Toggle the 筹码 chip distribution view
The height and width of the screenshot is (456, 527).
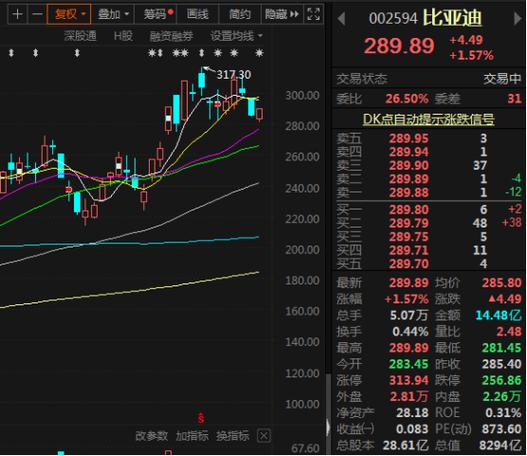(155, 14)
